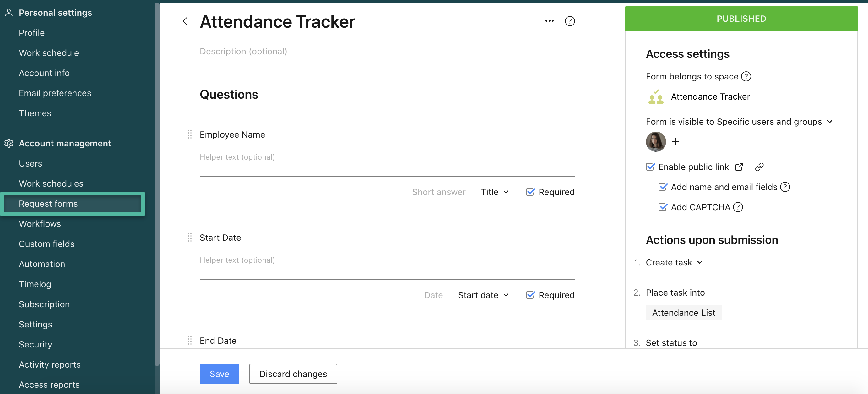Image resolution: width=868 pixels, height=394 pixels.
Task: Click help icon beside Add CAPTCHA
Action: pyautogui.click(x=738, y=207)
